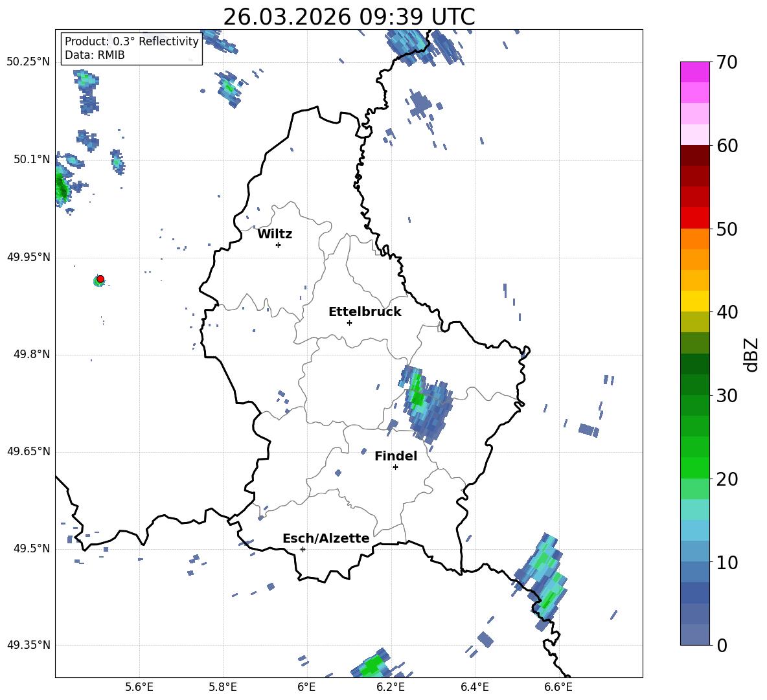Click the Ettelbruck station label

(x=365, y=312)
